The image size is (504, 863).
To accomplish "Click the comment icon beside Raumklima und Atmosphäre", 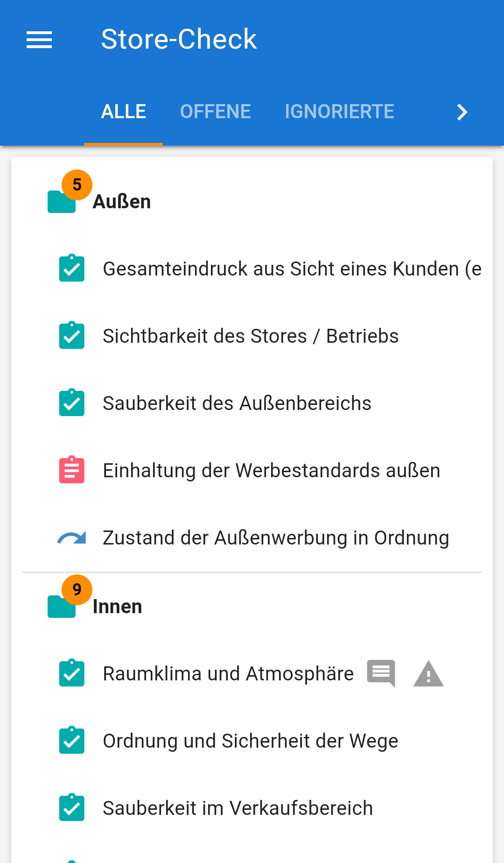I will 381,673.
